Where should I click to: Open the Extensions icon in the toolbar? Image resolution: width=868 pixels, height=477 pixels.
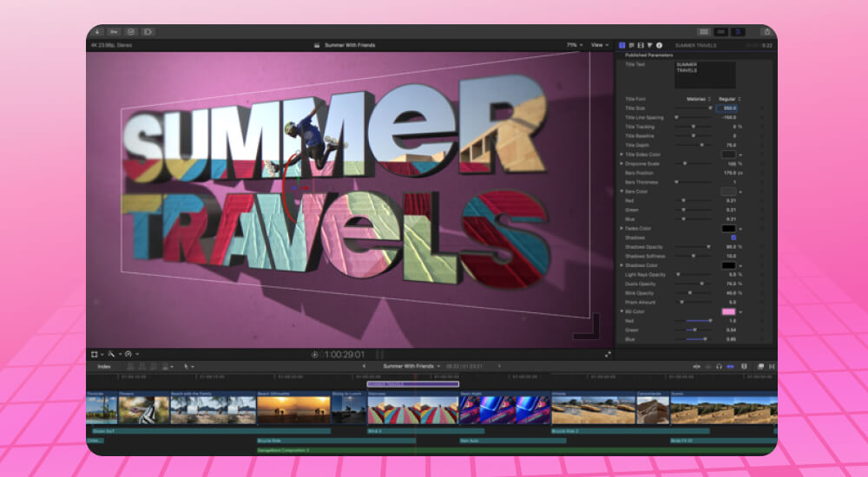point(148,32)
